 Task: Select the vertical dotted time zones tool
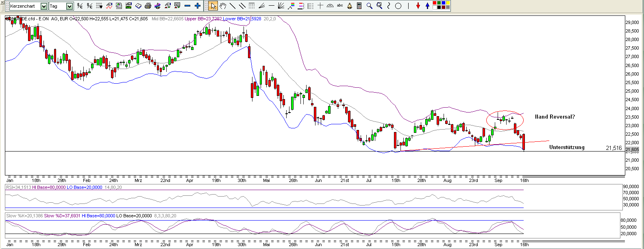point(310,6)
